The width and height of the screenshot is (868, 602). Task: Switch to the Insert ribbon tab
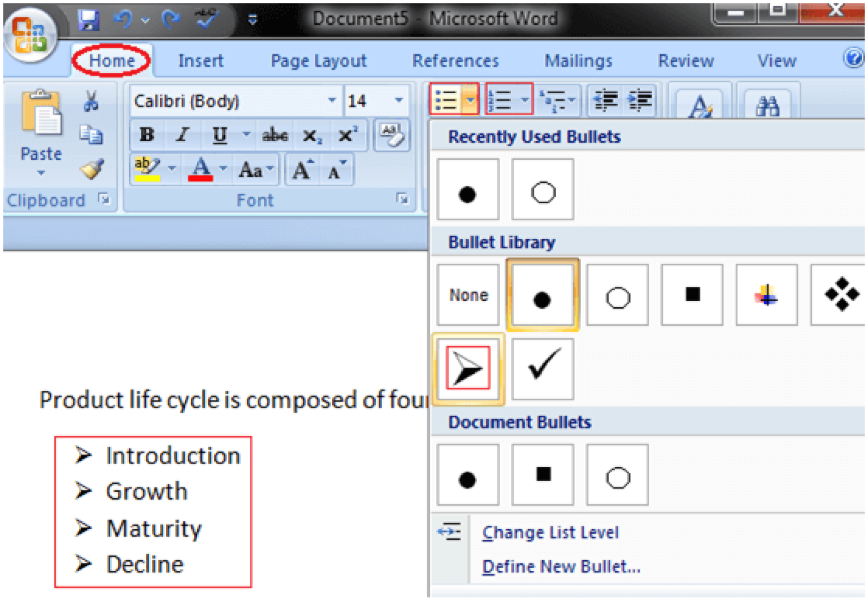(201, 60)
